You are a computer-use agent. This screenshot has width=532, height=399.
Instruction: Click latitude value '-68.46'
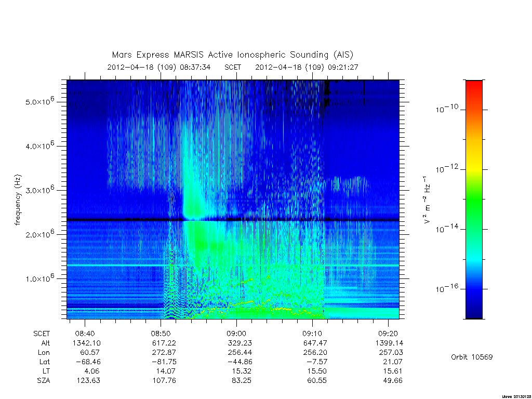pyautogui.click(x=87, y=362)
